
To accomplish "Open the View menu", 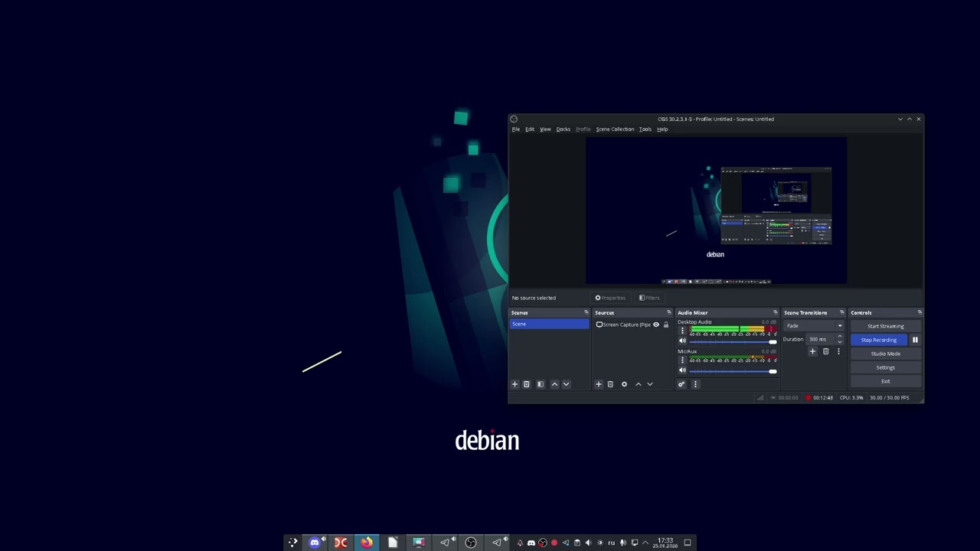I will tap(545, 129).
